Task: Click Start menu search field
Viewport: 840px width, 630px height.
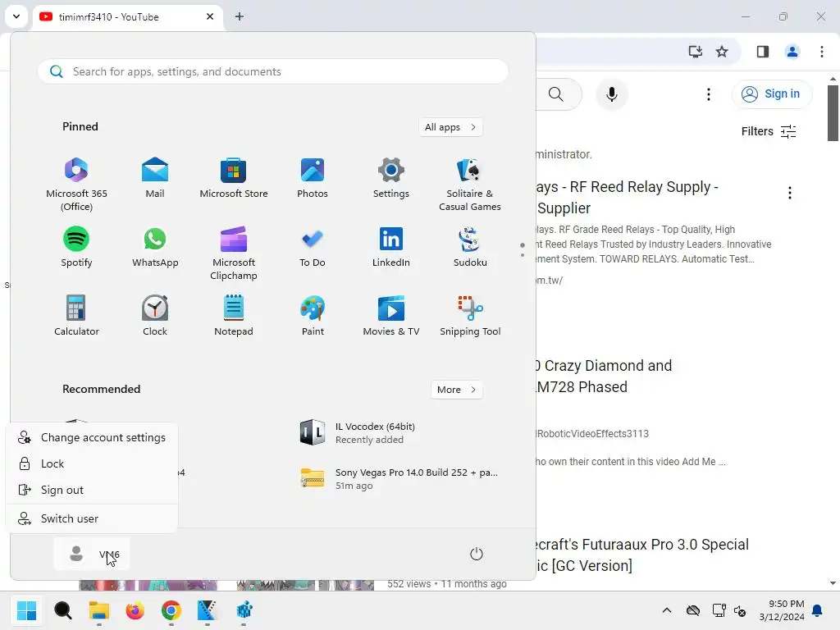Action: pyautogui.click(x=272, y=71)
